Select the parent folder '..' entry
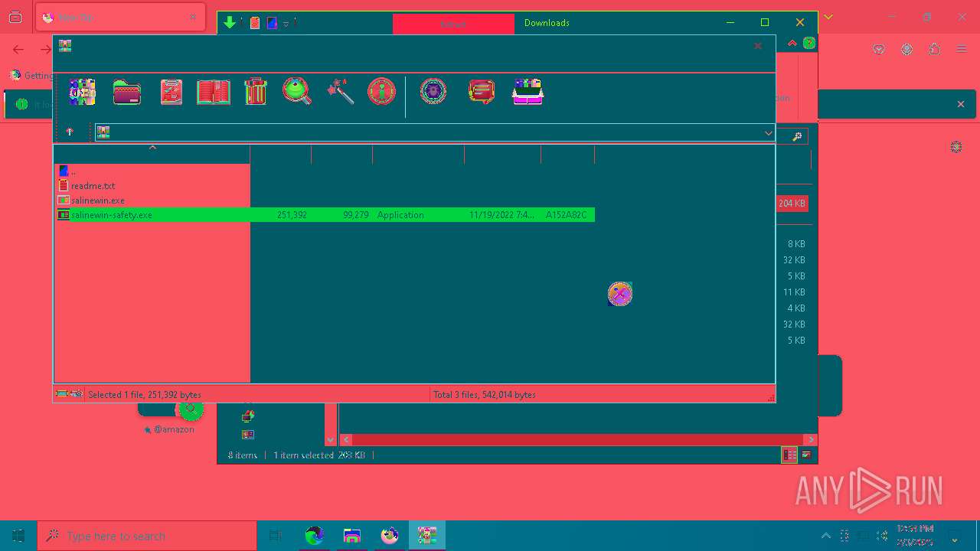This screenshot has height=551, width=980. [x=67, y=171]
